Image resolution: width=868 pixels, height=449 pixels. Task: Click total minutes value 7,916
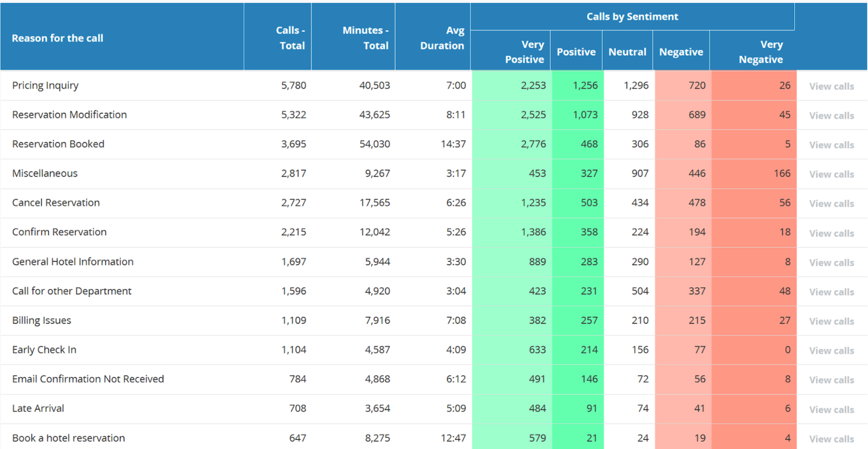tap(377, 320)
